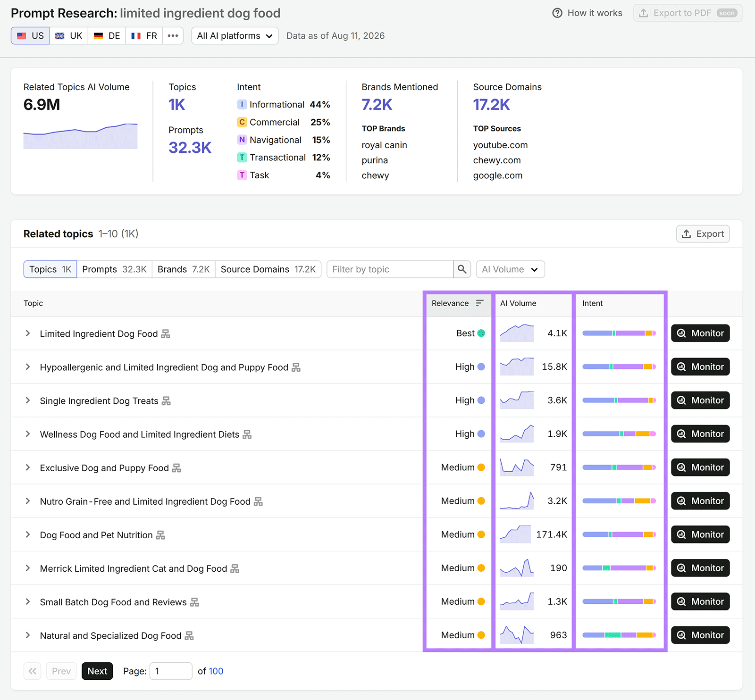Click intent bar for Merrick Limited Ingredient row
The width and height of the screenshot is (755, 700).
(x=619, y=568)
